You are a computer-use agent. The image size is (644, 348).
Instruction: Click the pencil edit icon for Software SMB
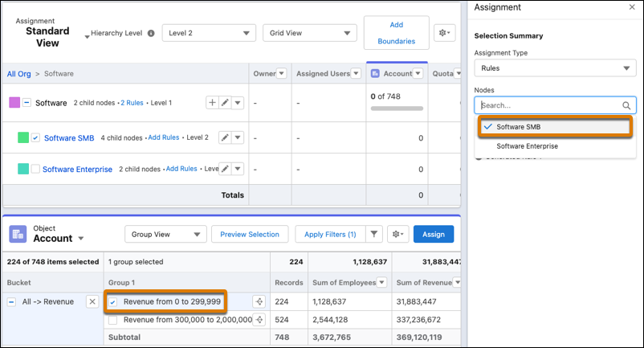point(225,137)
